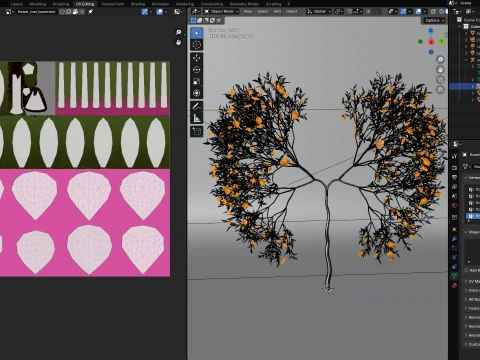Toggle X-ray mode in the viewport header
The height and width of the screenshot is (360, 480).
pyautogui.click(x=433, y=12)
